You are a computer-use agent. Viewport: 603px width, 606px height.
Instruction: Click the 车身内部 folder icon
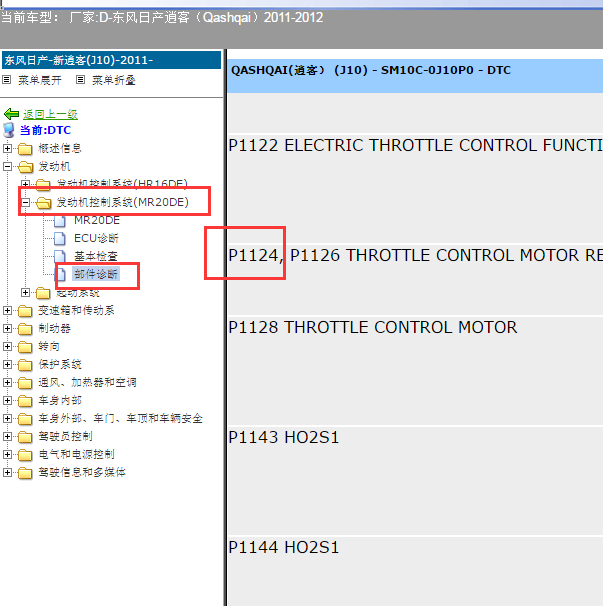click(25, 401)
